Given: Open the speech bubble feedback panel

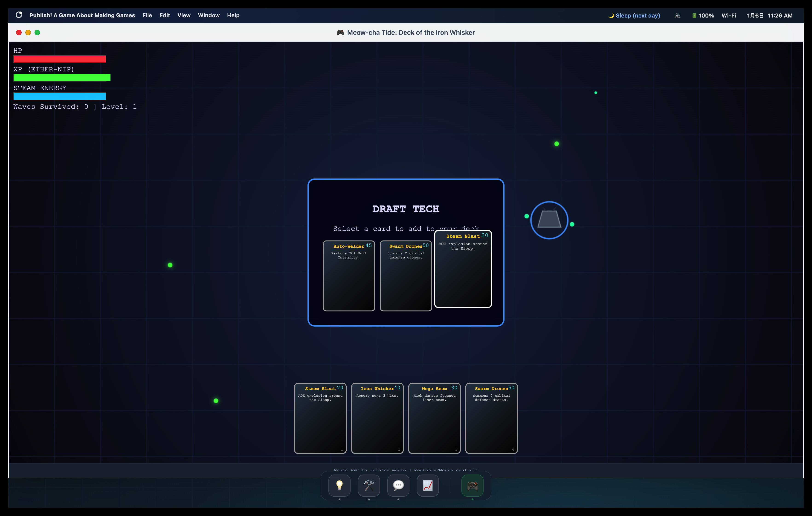Looking at the screenshot, I should point(398,486).
